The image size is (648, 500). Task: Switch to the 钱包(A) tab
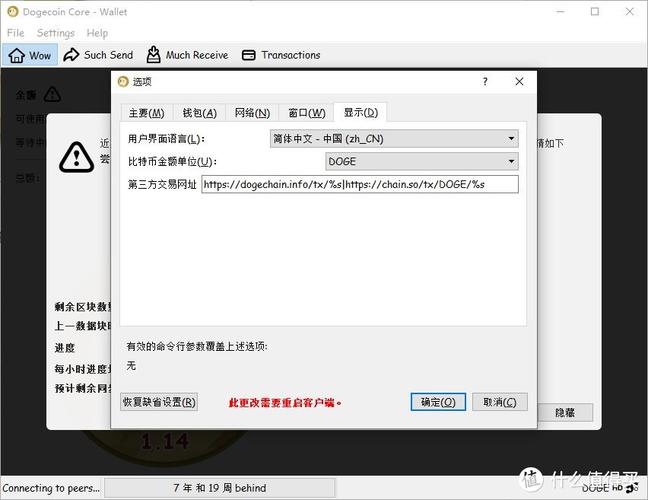(x=200, y=113)
